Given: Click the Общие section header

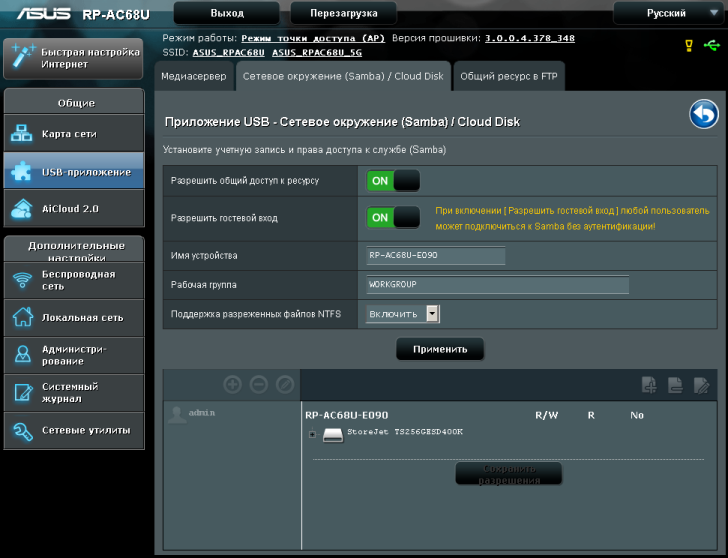Looking at the screenshot, I should pos(74,102).
